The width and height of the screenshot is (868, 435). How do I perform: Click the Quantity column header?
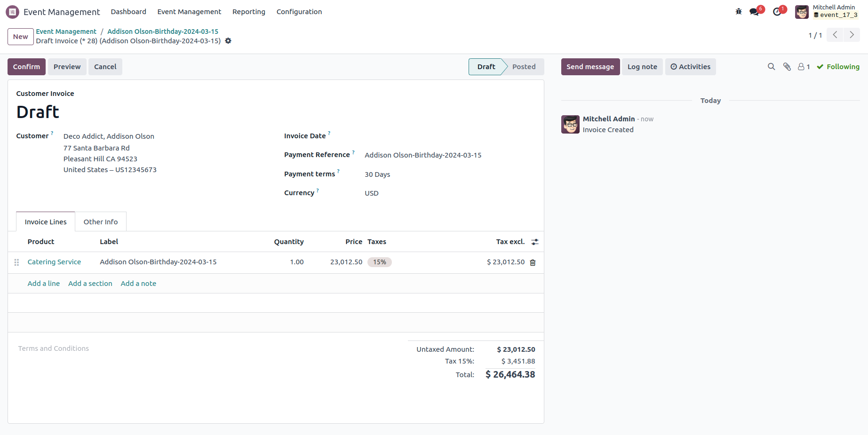pyautogui.click(x=289, y=242)
